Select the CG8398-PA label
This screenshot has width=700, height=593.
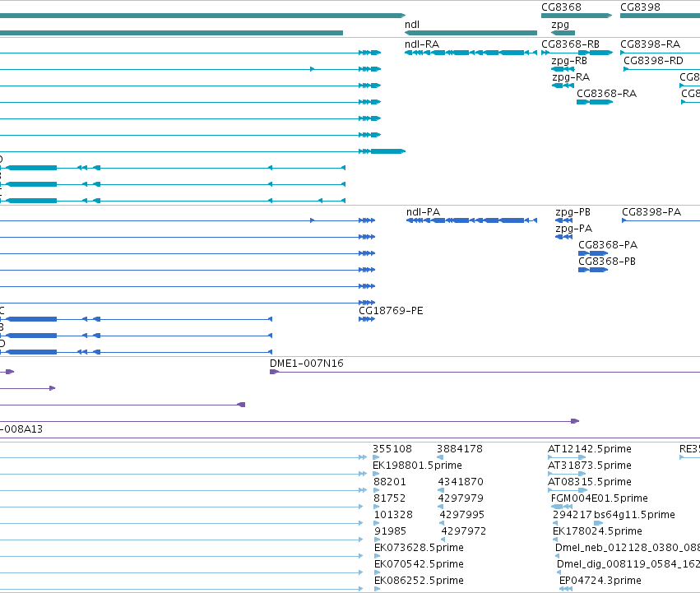(x=651, y=212)
